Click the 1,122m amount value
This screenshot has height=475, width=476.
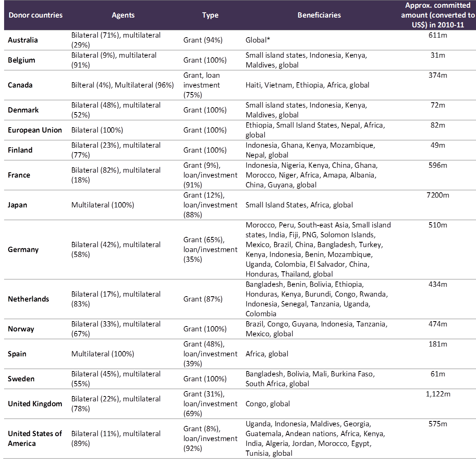[438, 394]
